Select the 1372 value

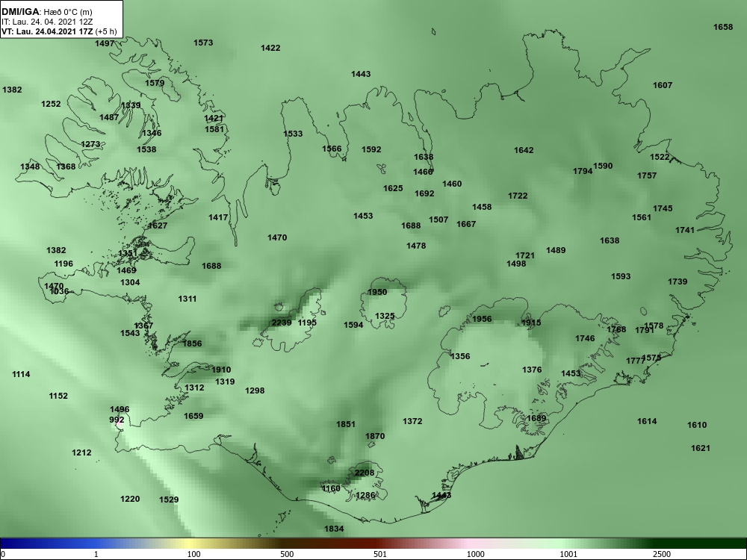(412, 421)
